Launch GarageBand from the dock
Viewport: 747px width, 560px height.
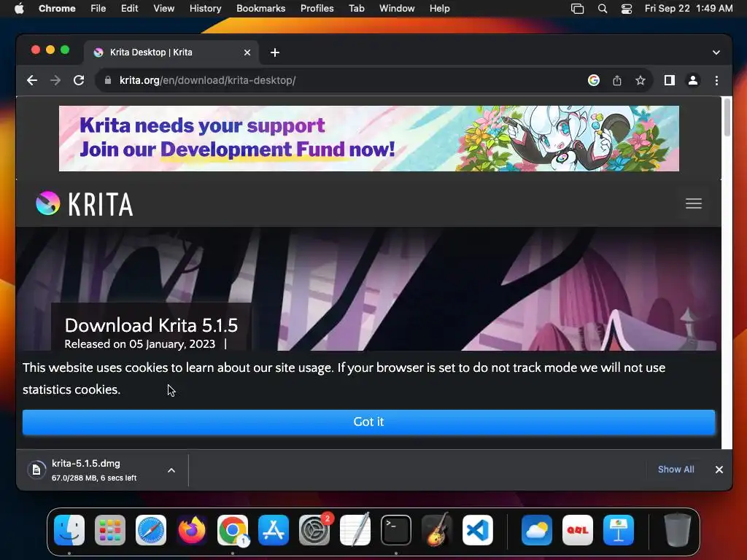pos(437,530)
